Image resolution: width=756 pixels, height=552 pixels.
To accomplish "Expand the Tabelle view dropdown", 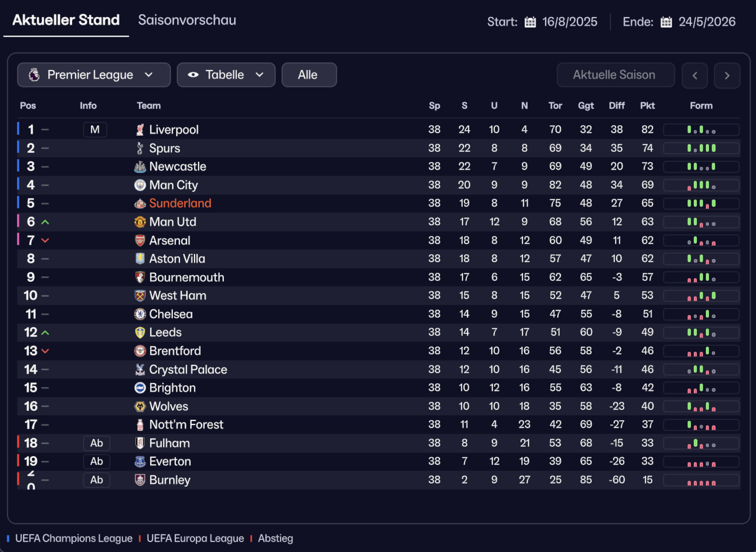I will (226, 75).
